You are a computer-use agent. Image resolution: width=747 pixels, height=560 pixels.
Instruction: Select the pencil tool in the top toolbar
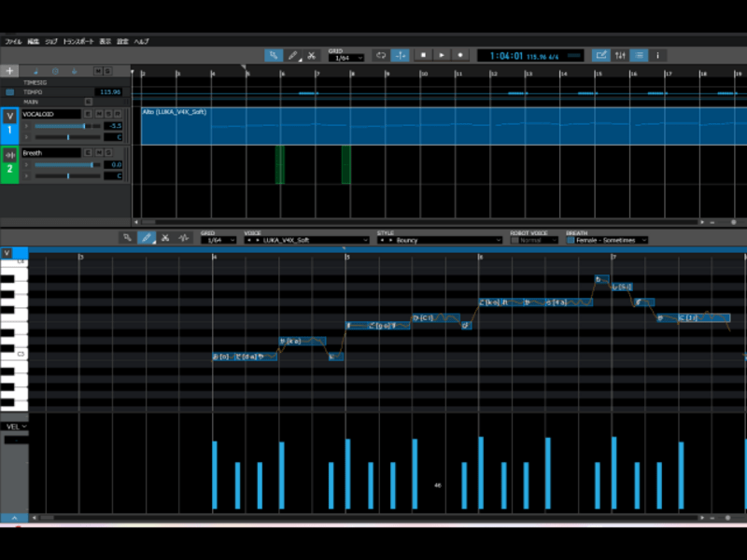pos(293,55)
